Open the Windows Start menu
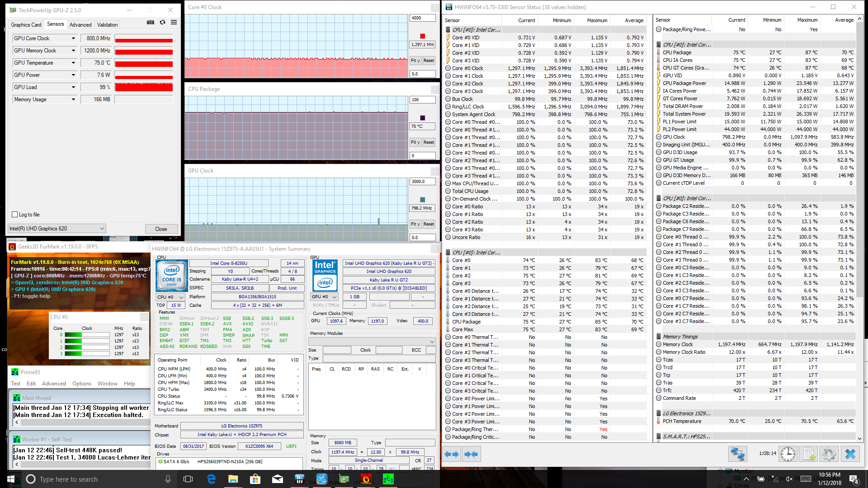The image size is (868, 488). (11, 479)
